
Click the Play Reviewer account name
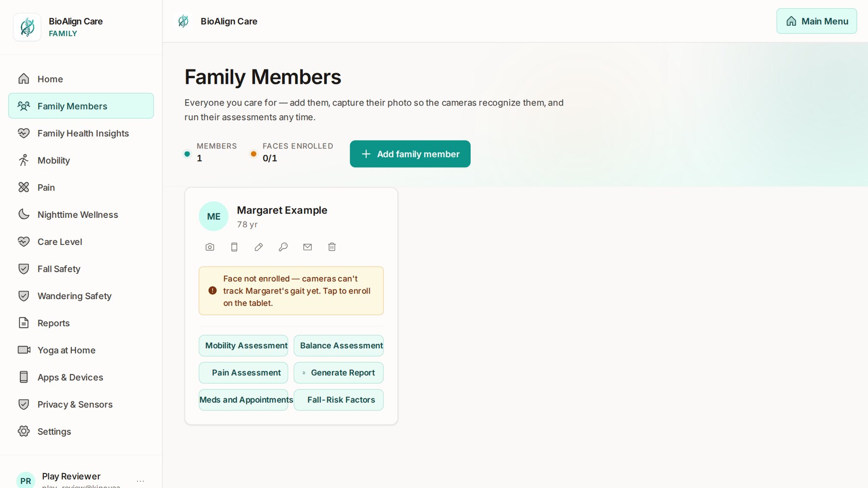[x=71, y=476]
